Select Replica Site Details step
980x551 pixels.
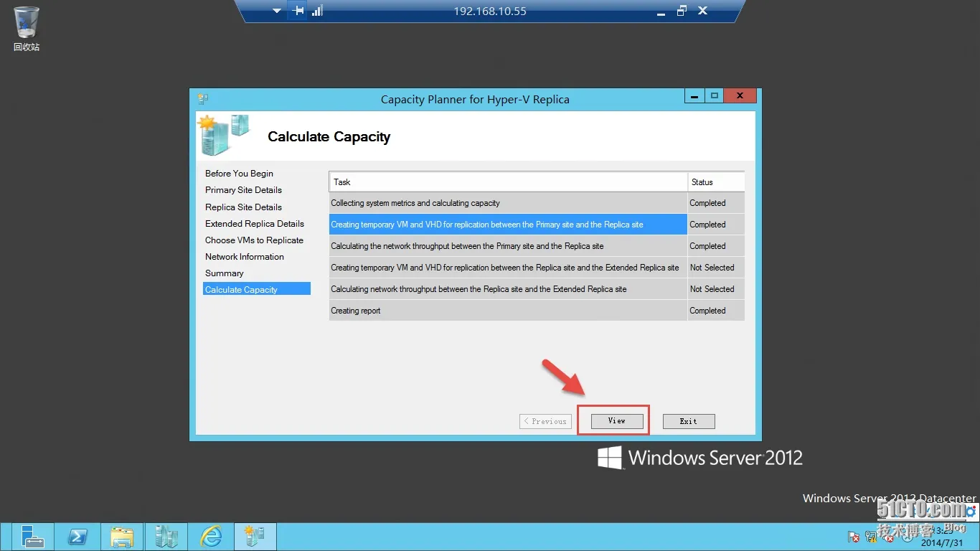click(243, 207)
